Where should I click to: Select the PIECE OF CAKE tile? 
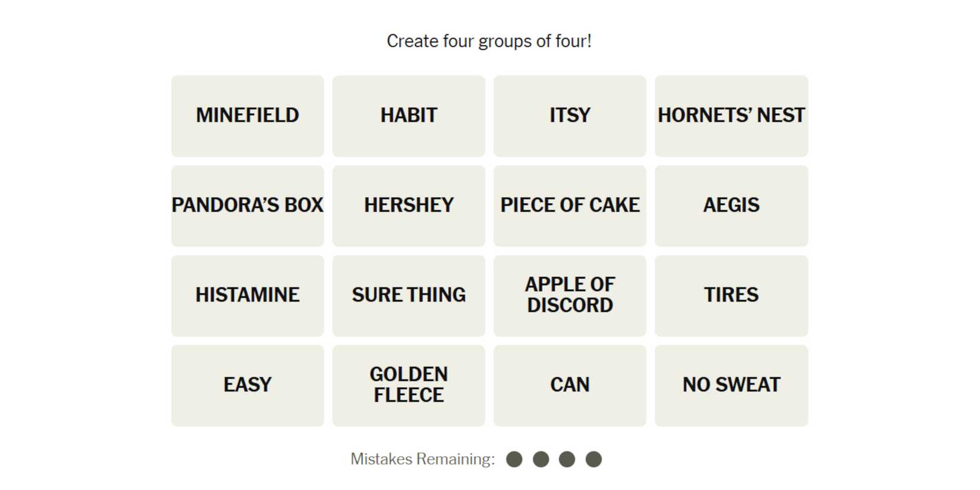pyautogui.click(x=570, y=206)
